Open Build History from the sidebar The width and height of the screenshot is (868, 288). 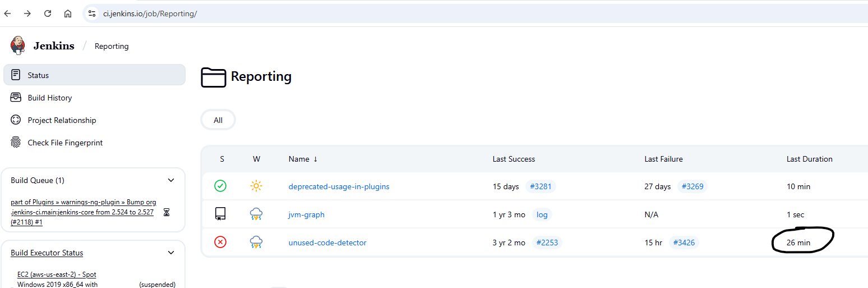tap(50, 98)
